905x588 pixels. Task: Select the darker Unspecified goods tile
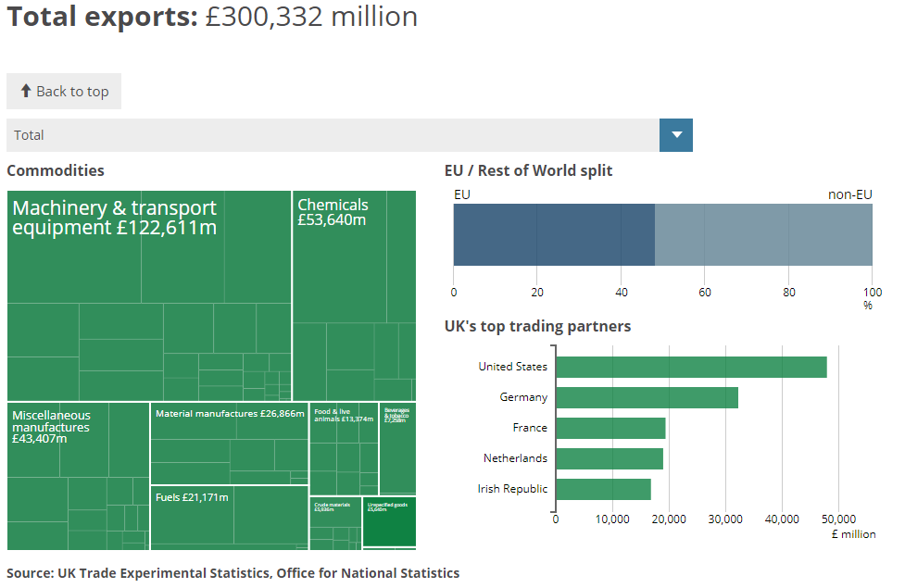tap(389, 523)
